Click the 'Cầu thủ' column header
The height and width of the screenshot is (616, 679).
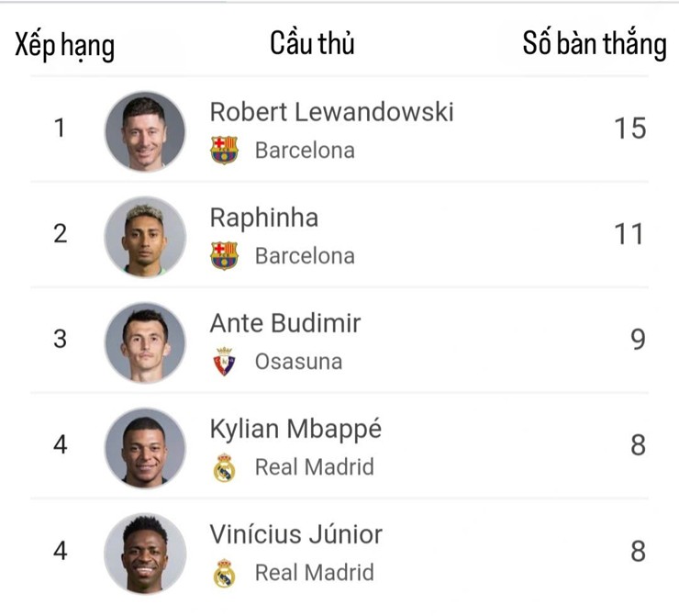[x=312, y=43]
